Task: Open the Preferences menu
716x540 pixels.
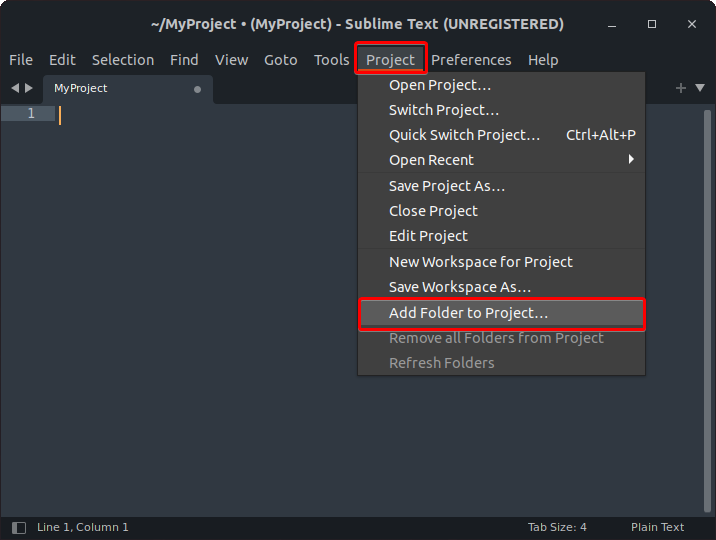Action: point(471,60)
